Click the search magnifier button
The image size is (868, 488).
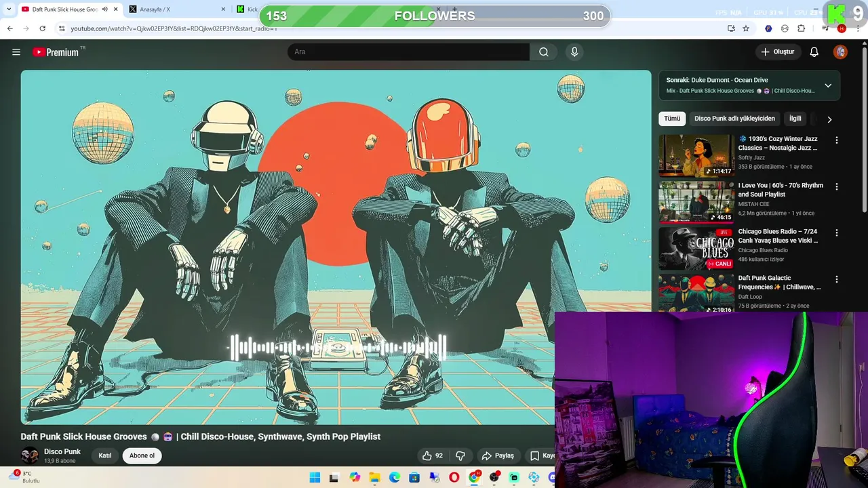pyautogui.click(x=544, y=52)
